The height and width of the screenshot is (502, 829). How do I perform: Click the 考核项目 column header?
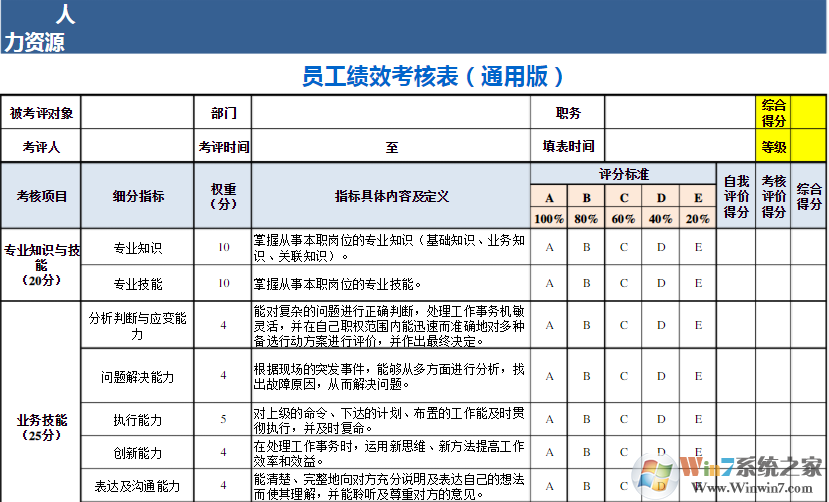tap(41, 196)
